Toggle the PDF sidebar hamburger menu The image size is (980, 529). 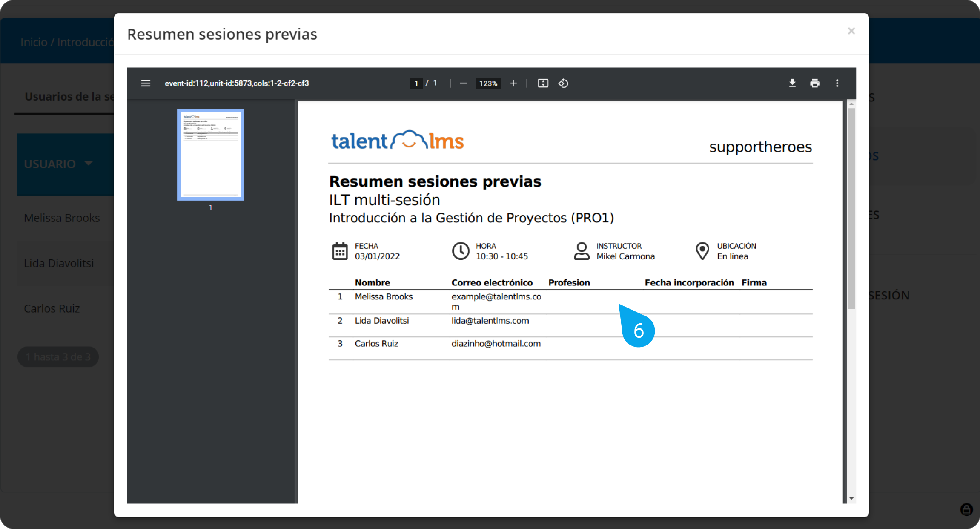click(146, 83)
